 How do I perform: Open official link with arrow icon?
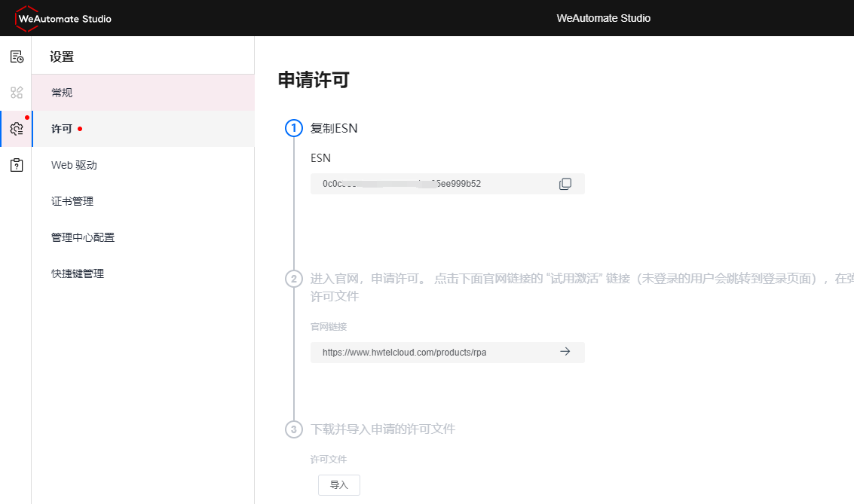tap(565, 352)
